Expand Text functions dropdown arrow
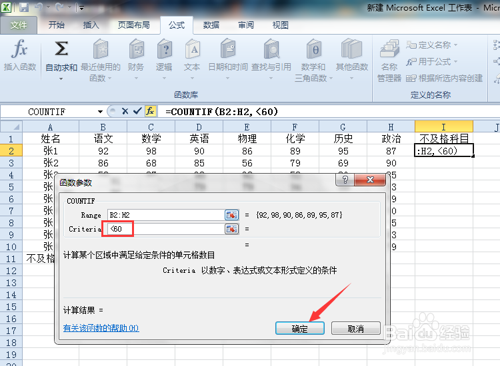Viewport: 500px width, 366px height. click(192, 78)
